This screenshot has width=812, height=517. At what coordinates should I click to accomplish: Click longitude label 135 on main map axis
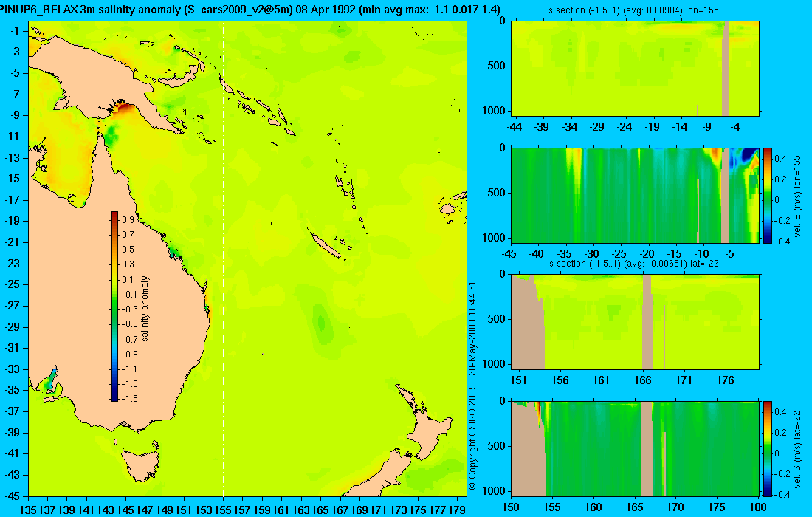click(27, 510)
